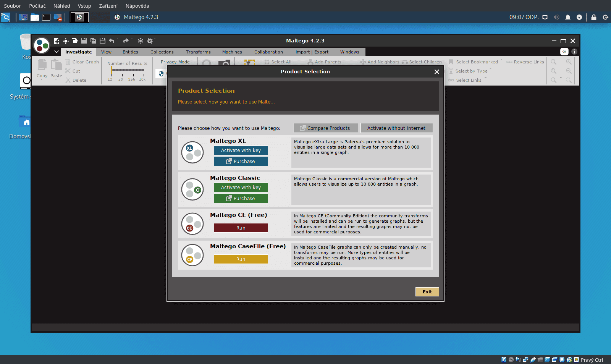The height and width of the screenshot is (364, 611).
Task: Open the Select Links dropdown arrow
Action: pyautogui.click(x=485, y=78)
